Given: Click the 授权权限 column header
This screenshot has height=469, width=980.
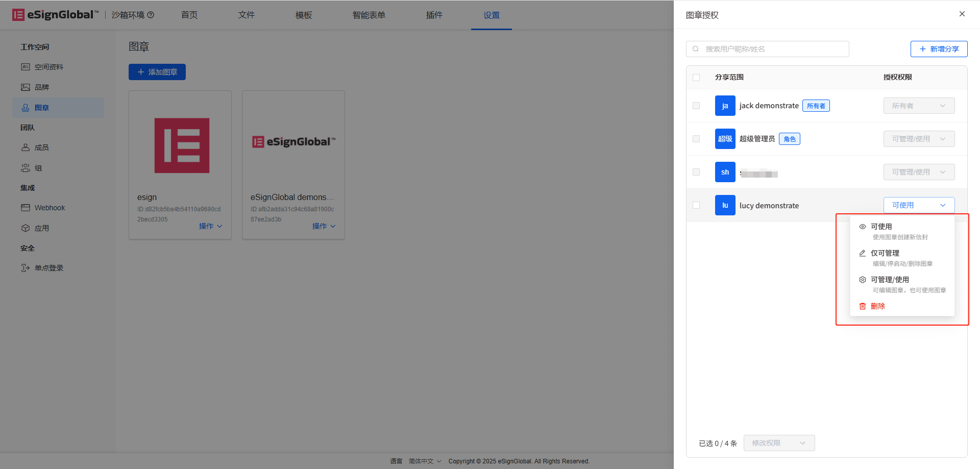Looking at the screenshot, I should (898, 77).
